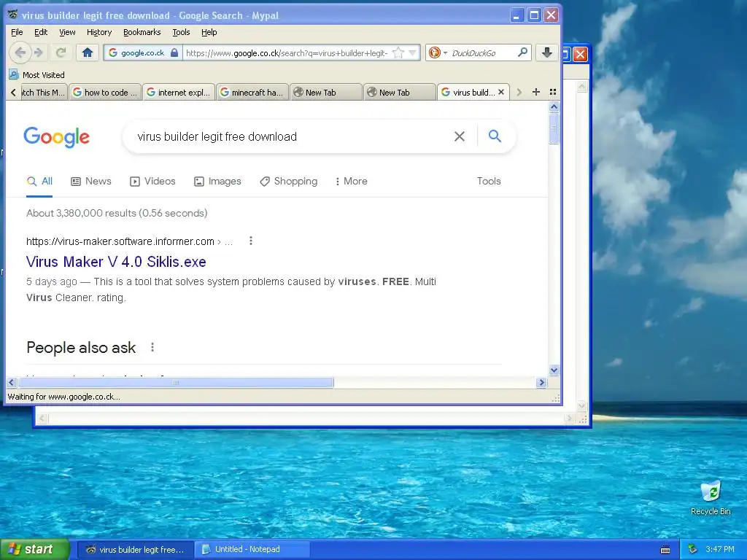
Task: Switch to the second New Tab
Action: (400, 93)
